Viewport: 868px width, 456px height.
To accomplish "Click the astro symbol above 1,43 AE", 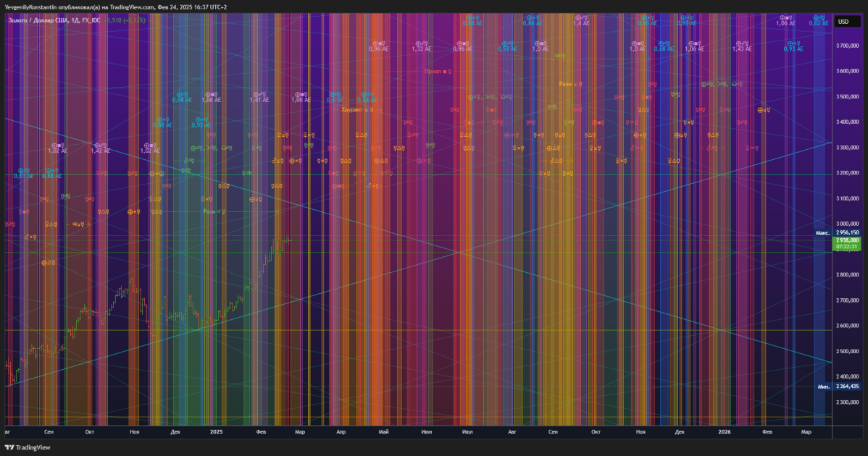I will 742,43.
